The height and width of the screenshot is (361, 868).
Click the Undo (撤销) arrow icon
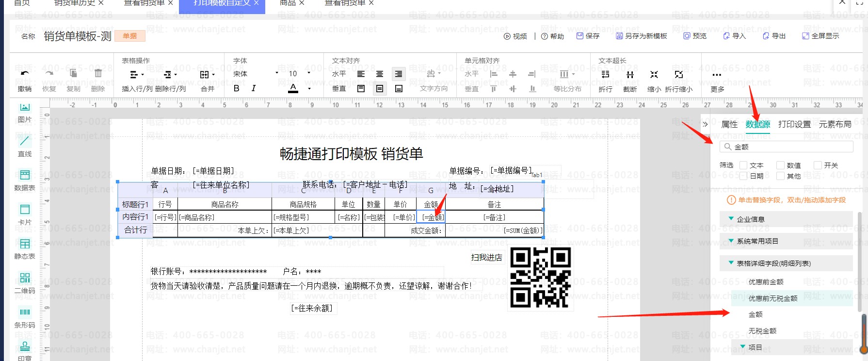coord(25,74)
